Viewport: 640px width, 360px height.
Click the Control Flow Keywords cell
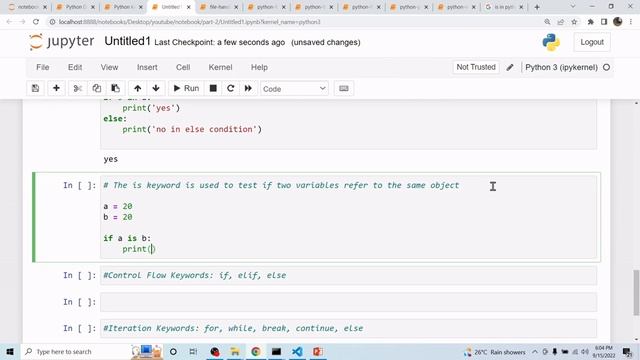point(348,276)
